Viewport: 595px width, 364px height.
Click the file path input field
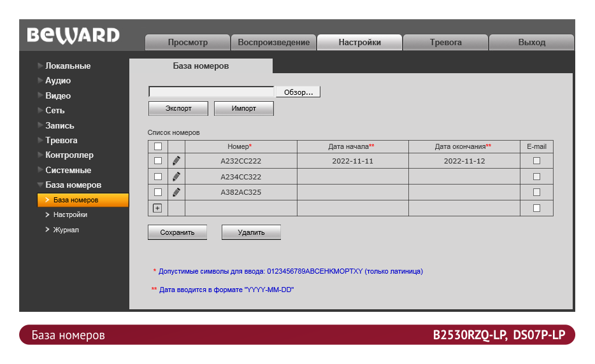211,92
